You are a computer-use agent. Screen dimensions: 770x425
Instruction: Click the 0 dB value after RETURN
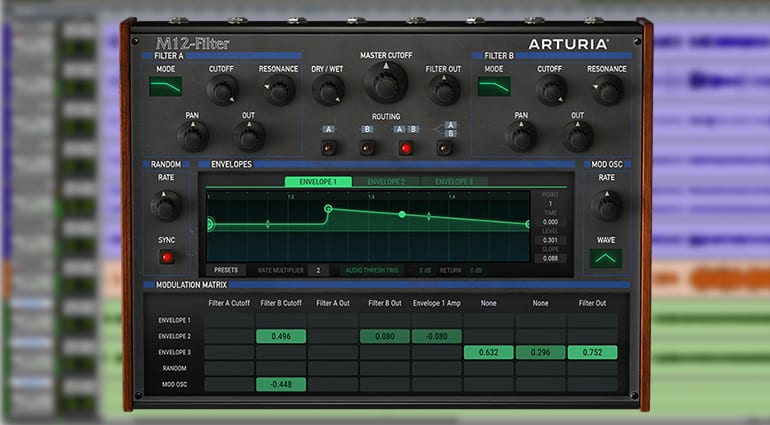pyautogui.click(x=476, y=270)
